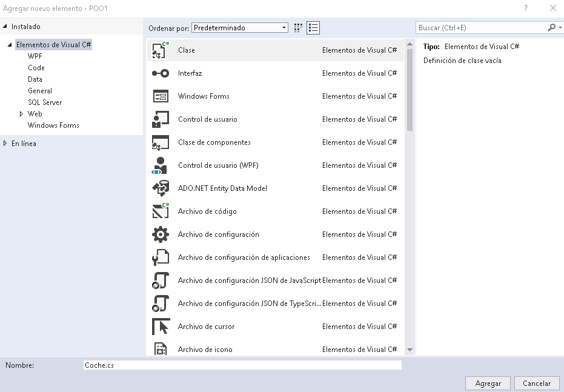Image resolution: width=564 pixels, height=392 pixels.
Task: Click the scrollbar up arrow
Action: point(410,44)
